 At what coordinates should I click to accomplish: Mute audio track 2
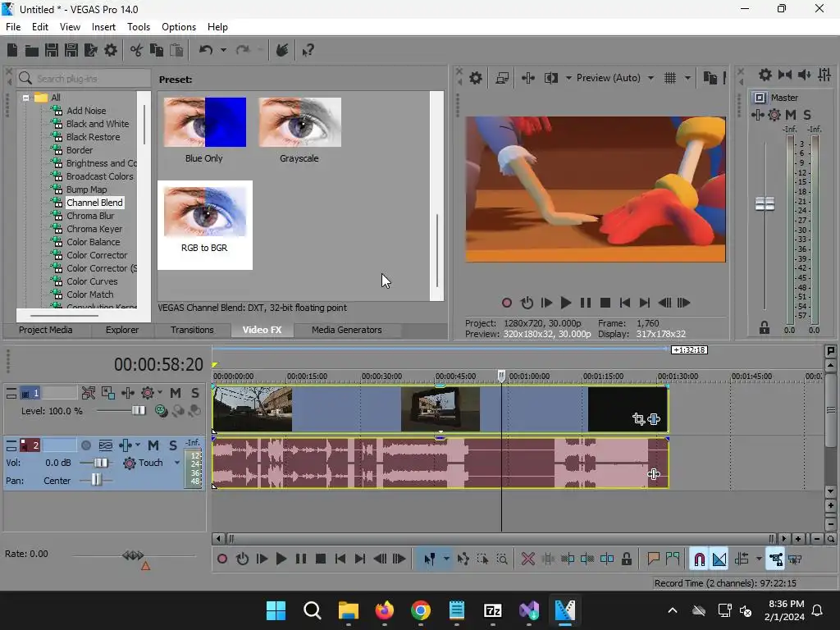coord(153,445)
